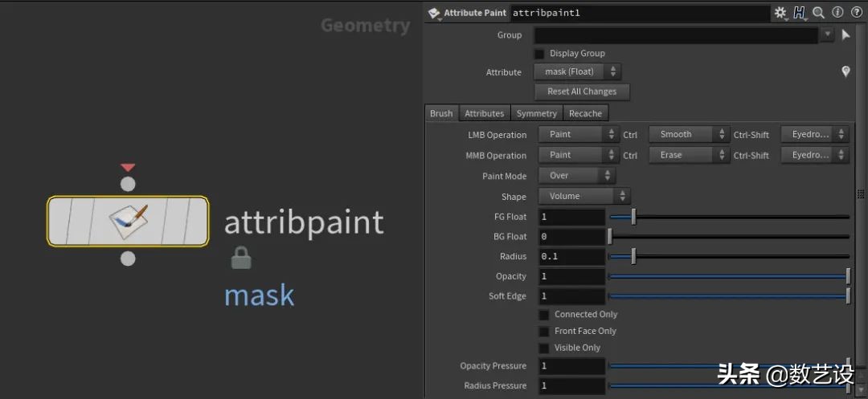Open the Attribute mask (Float) dropdown
The image size is (868, 399).
coord(577,72)
